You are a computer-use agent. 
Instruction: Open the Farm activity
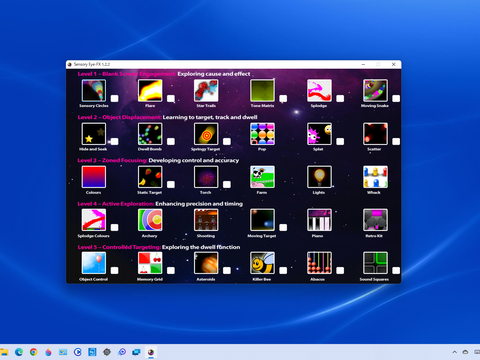(x=262, y=177)
